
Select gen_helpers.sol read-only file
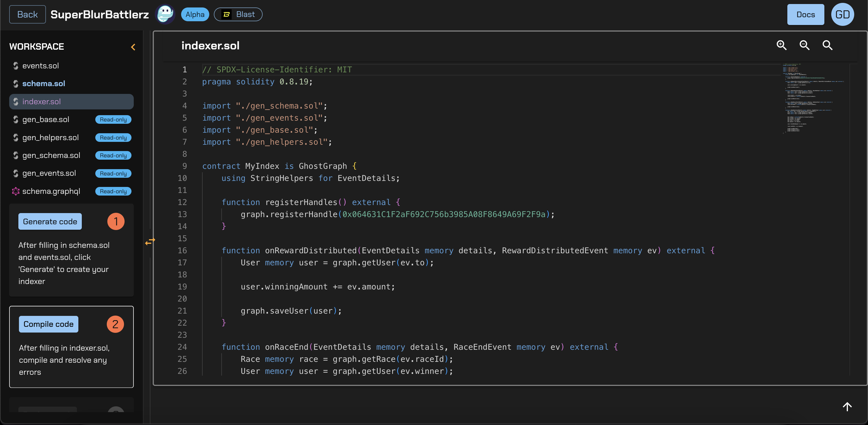click(51, 138)
